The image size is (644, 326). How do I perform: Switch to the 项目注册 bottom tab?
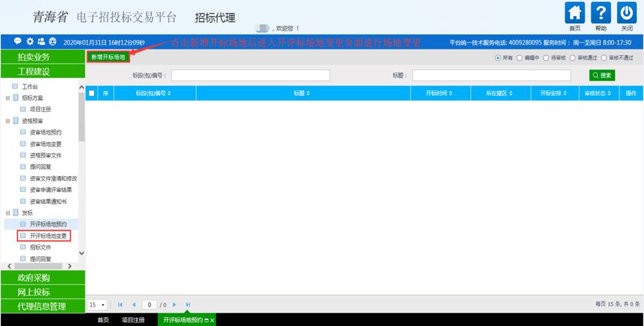133,320
